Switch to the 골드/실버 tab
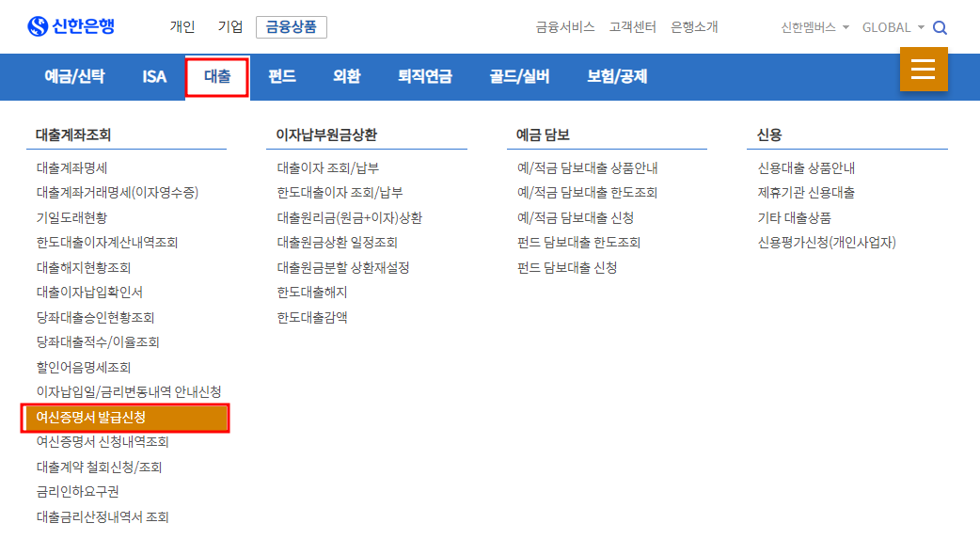 (x=519, y=76)
